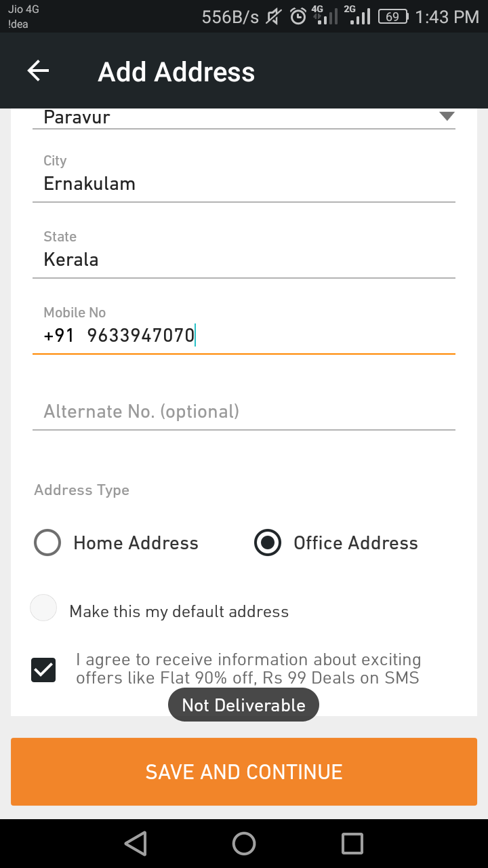Screen dimensions: 488x868
Task: Tap SAVE AND CONTINUE button
Action: coord(244,772)
